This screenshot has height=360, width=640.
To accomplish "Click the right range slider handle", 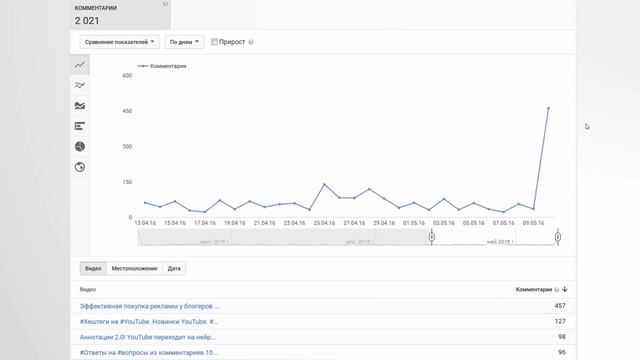I will (x=558, y=237).
